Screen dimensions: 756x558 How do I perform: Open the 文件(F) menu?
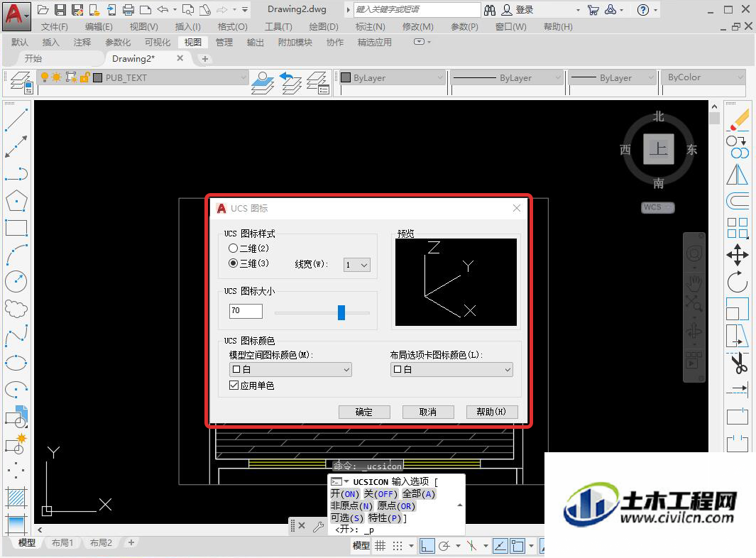54,26
